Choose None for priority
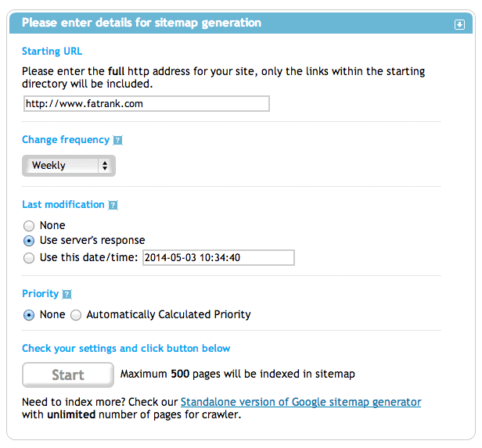 (29, 315)
